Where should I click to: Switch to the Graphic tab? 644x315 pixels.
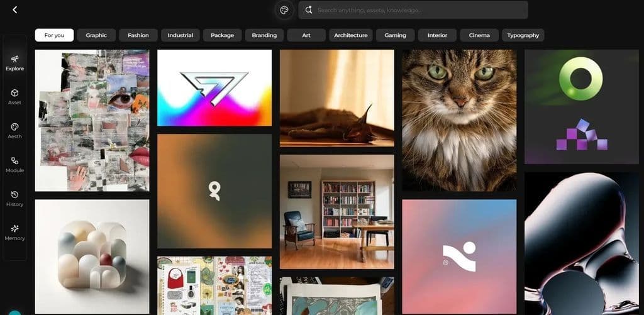coord(96,35)
